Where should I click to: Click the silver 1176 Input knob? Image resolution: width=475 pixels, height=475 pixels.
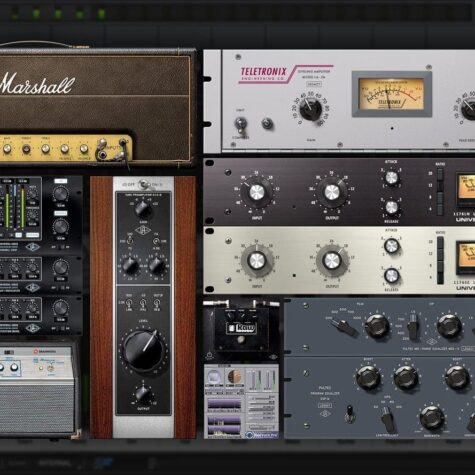256,260
